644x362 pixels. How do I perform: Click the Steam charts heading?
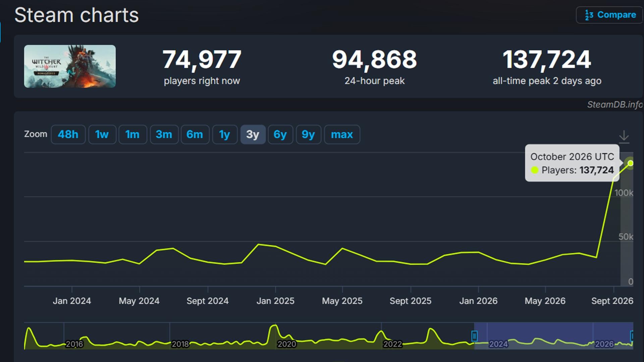tap(76, 15)
